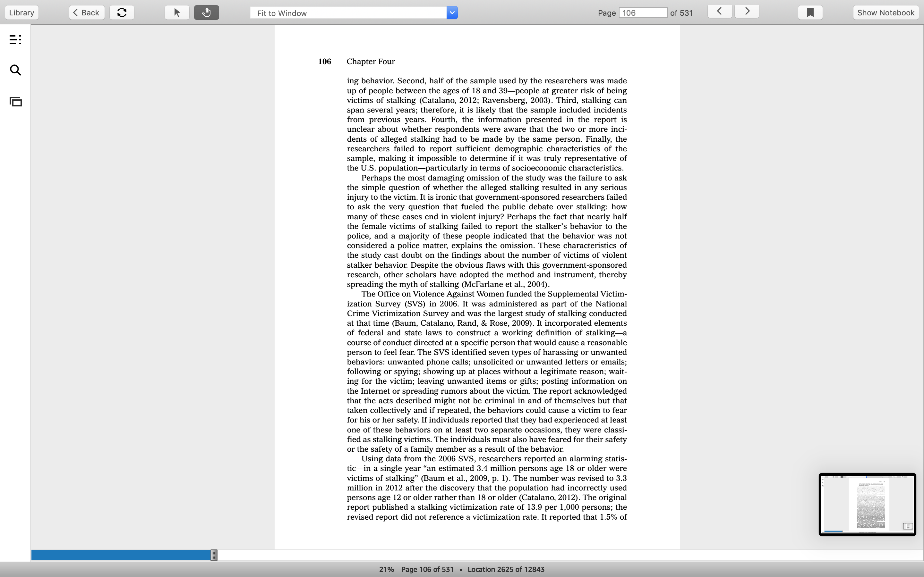Open the flashcards panel icon in sidebar

[15, 102]
